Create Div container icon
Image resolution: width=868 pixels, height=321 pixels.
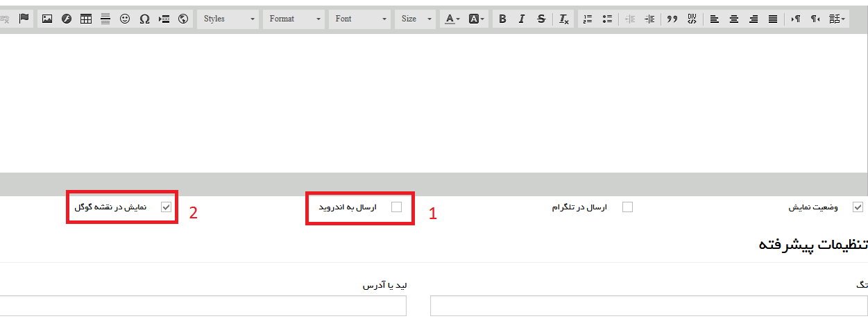coord(692,19)
